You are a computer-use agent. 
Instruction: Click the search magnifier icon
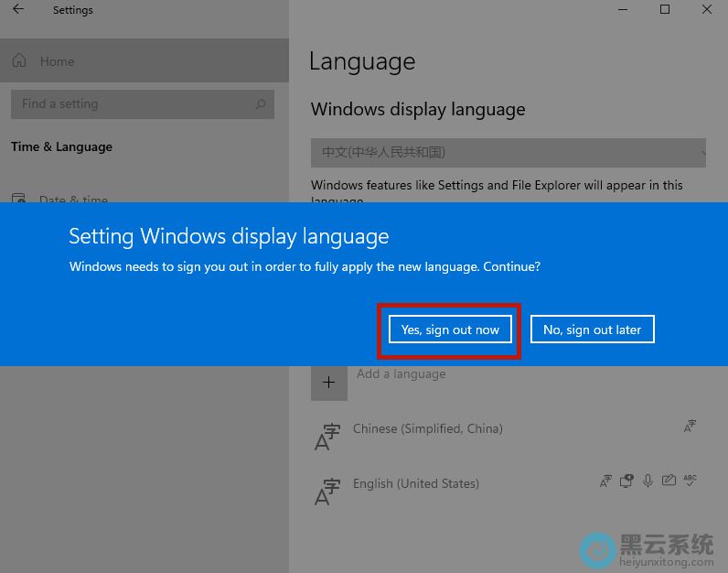tap(261, 104)
